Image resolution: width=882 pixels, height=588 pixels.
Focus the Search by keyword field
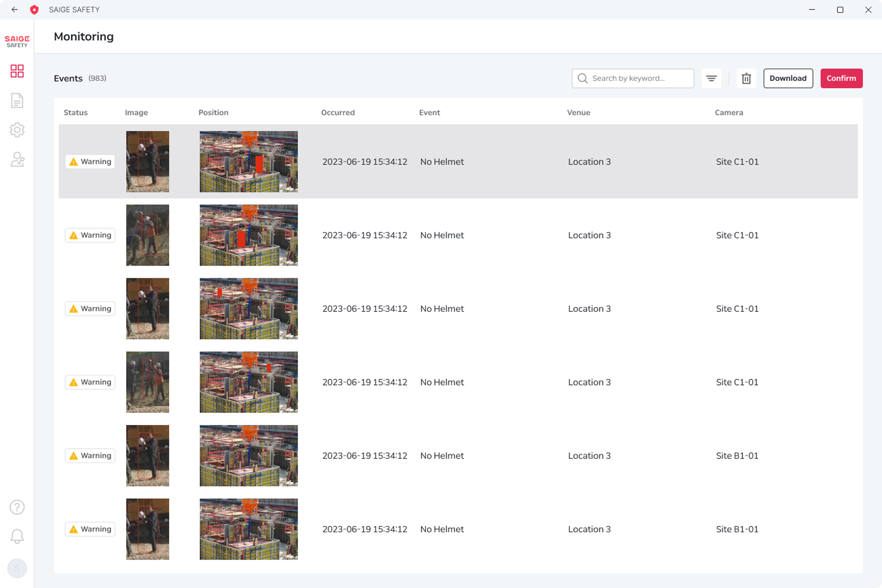point(633,79)
